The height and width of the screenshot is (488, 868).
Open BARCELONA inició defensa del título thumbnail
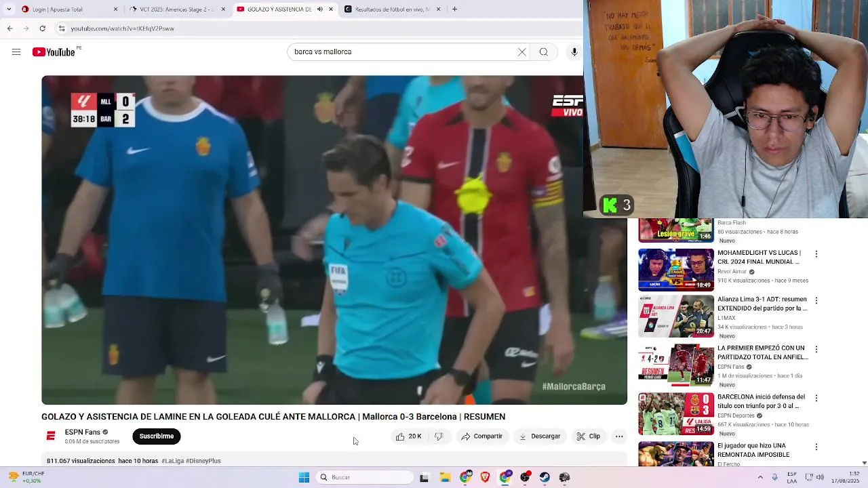(x=676, y=414)
